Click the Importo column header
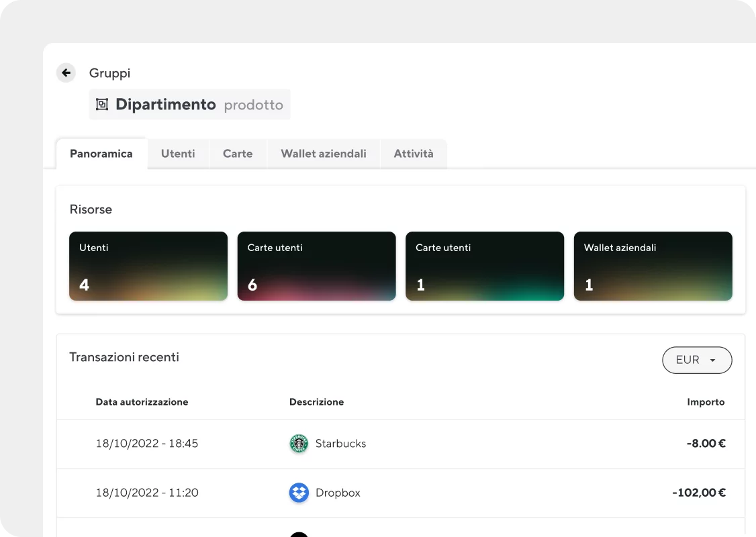 click(x=706, y=402)
